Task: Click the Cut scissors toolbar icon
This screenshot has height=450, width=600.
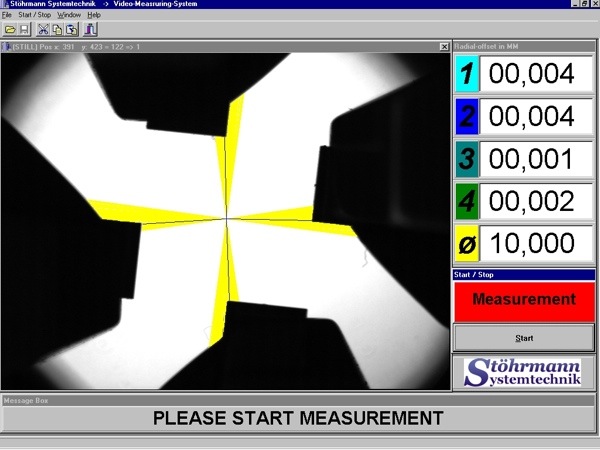Action: pos(43,30)
